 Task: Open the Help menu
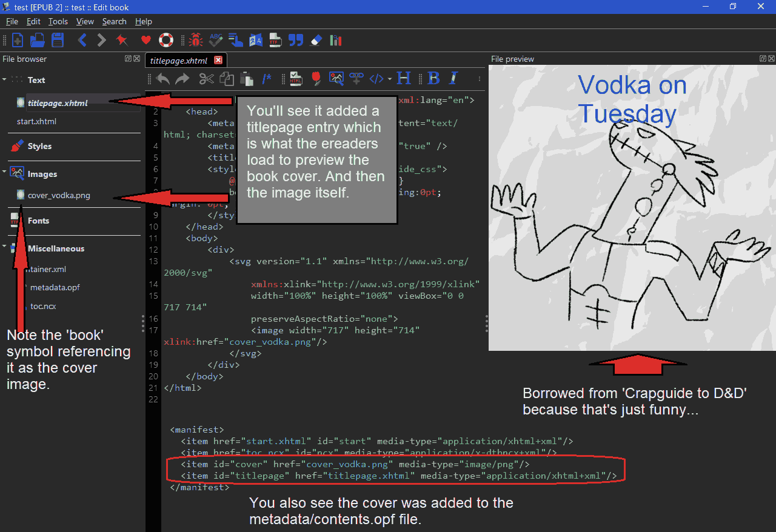[144, 21]
